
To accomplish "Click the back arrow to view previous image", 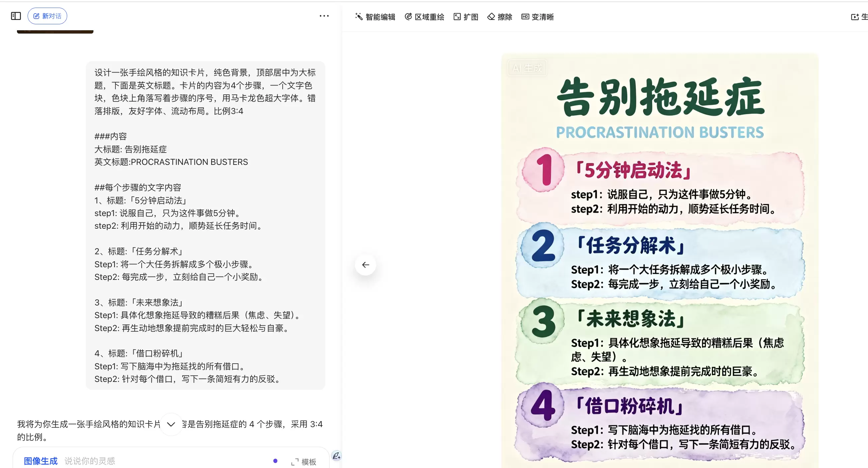I will click(x=365, y=265).
